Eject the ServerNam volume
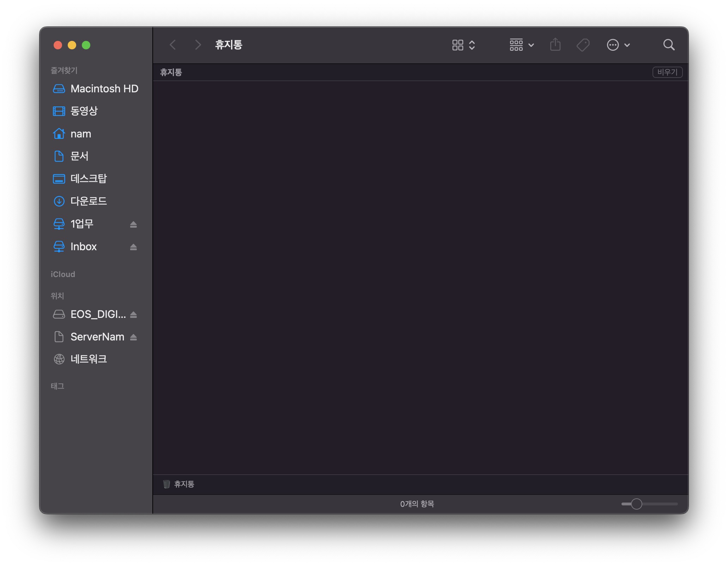Image resolution: width=728 pixels, height=566 pixels. pos(133,337)
